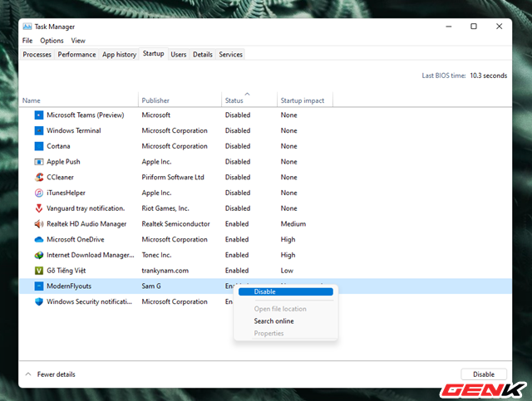
Task: Click the iTunesHelper icon
Action: [x=39, y=193]
